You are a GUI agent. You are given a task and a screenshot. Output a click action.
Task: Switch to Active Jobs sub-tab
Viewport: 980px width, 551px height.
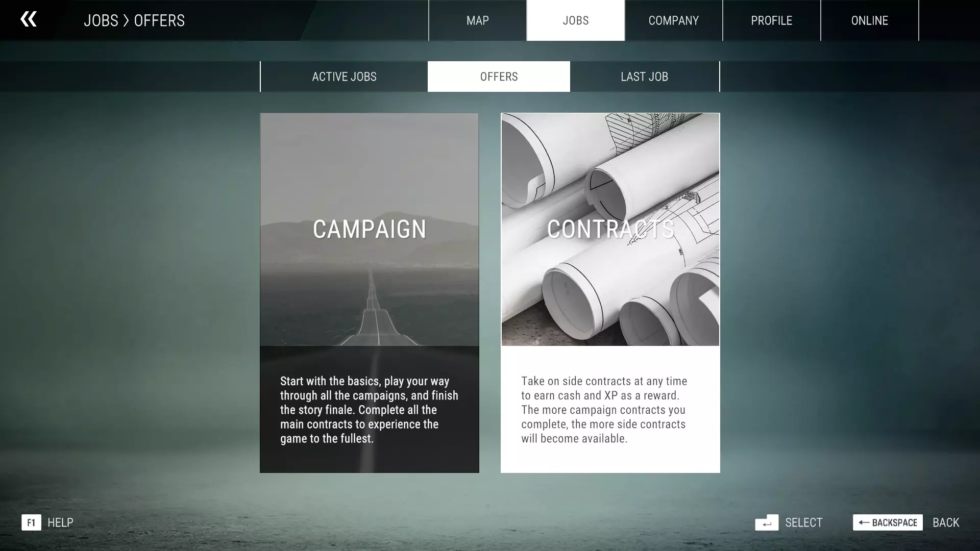(x=344, y=77)
